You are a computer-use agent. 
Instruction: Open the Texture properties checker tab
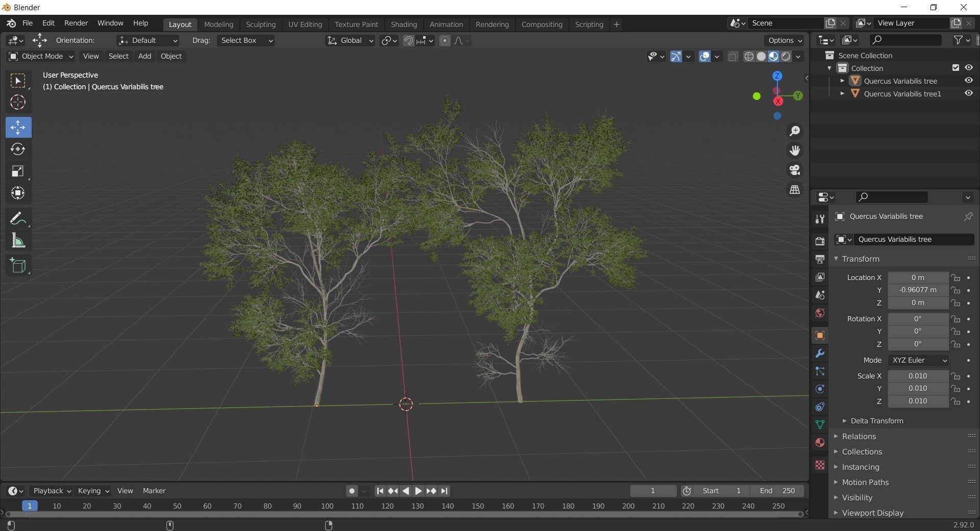tap(820, 465)
